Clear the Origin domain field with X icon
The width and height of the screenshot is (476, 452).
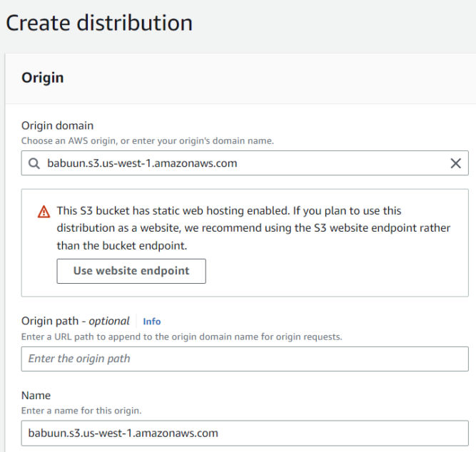click(455, 163)
